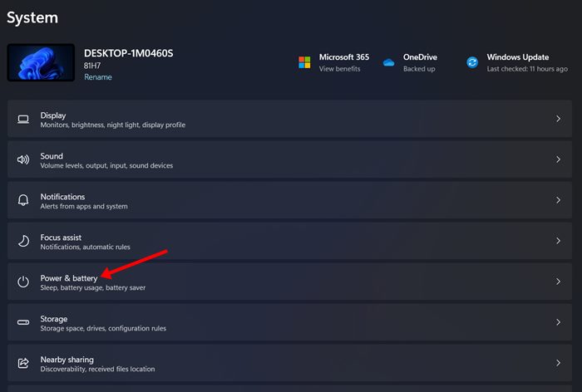
Task: Open OneDrive Backed up status
Action: 419,69
